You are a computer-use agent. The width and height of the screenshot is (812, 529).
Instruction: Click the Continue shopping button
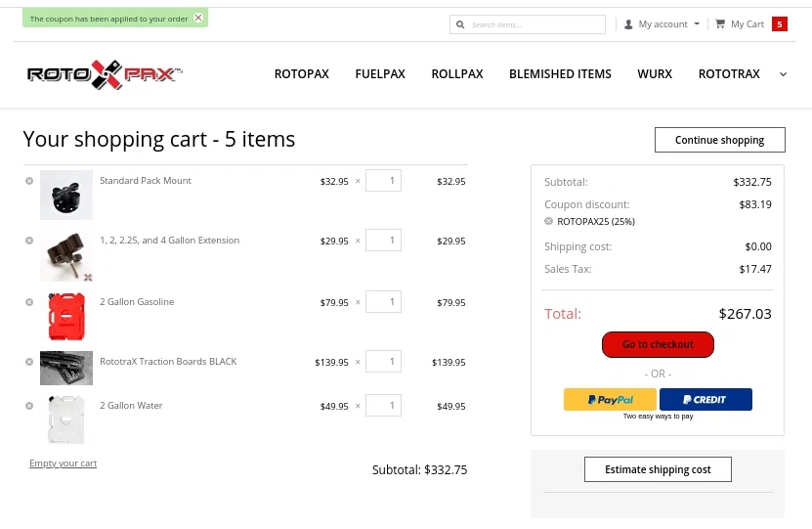pos(720,140)
